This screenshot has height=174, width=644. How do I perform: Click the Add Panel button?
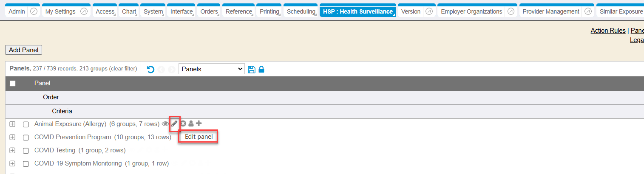pyautogui.click(x=23, y=50)
